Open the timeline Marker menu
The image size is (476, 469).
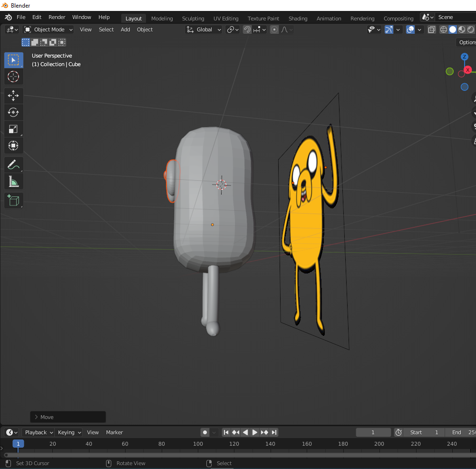click(x=115, y=432)
